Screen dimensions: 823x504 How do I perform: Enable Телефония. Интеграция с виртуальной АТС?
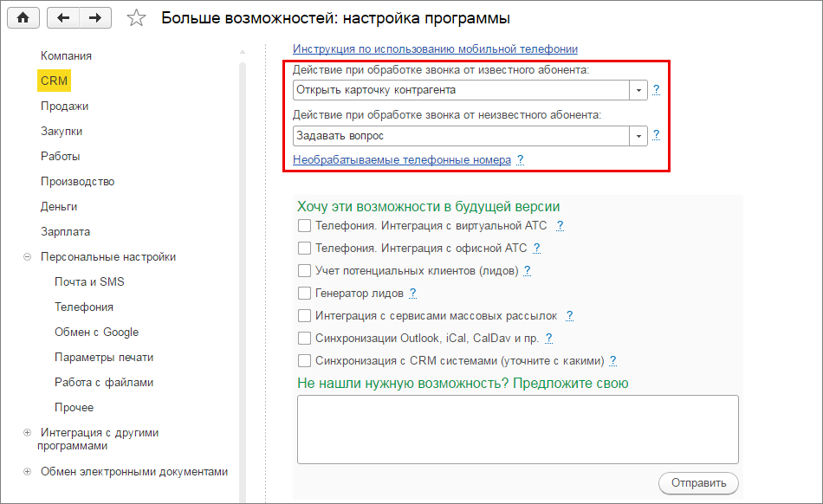point(304,225)
